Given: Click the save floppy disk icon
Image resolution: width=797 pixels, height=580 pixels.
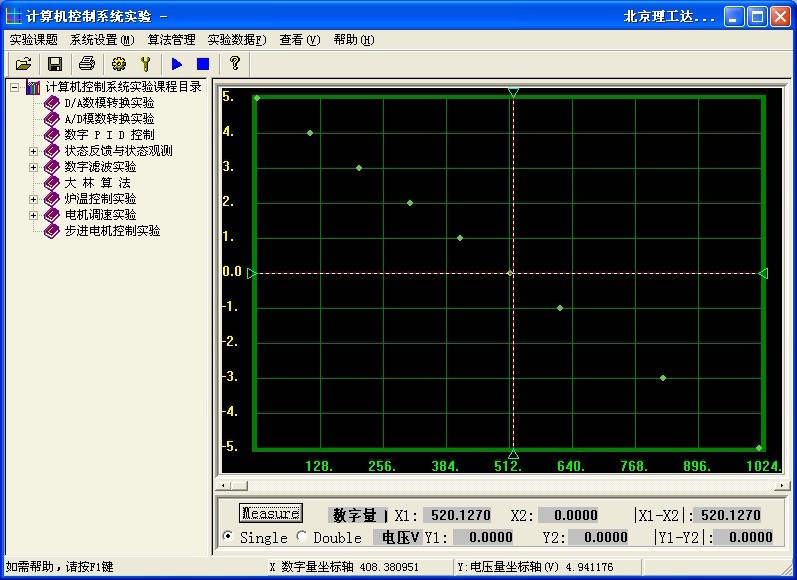Looking at the screenshot, I should click(x=55, y=63).
